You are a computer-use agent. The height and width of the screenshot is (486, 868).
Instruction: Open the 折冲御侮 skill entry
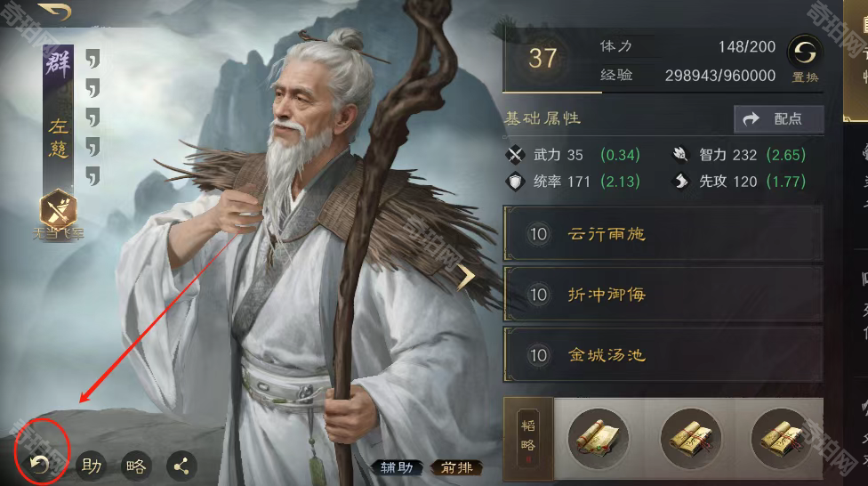663,294
